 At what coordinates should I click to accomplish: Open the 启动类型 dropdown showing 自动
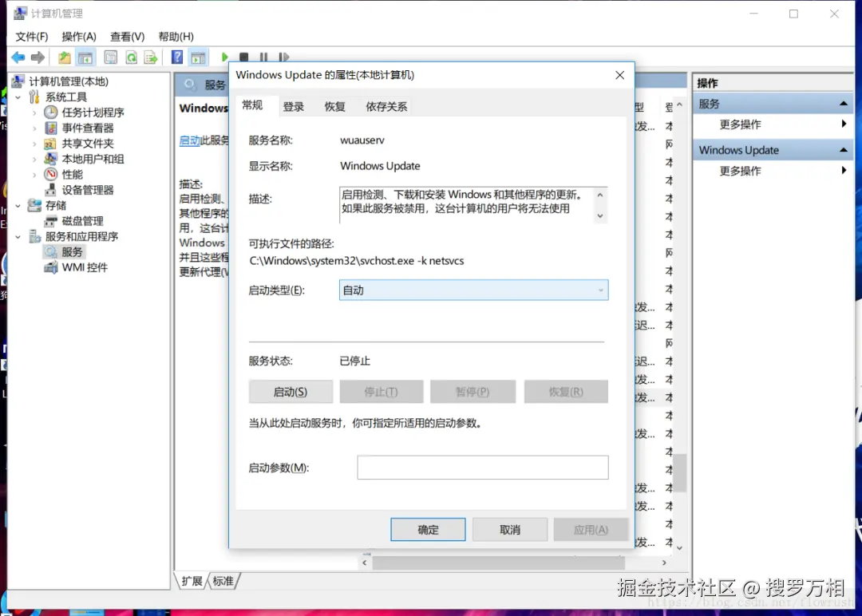coord(600,290)
